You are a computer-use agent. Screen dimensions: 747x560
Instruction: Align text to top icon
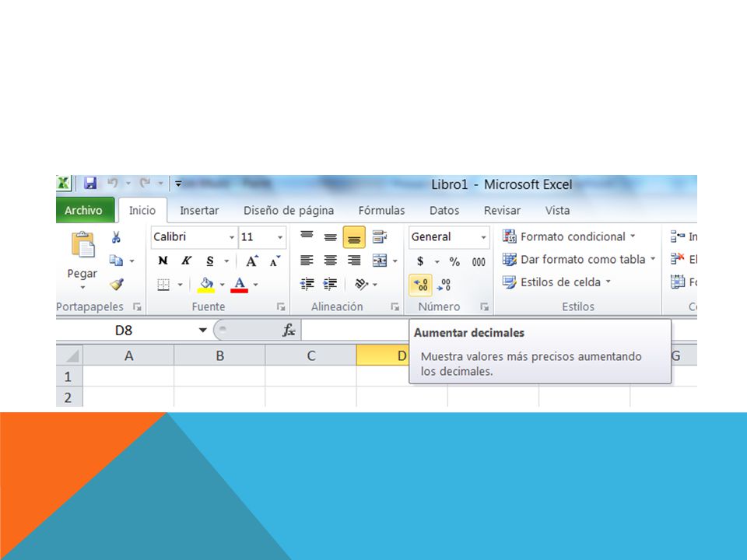click(307, 236)
